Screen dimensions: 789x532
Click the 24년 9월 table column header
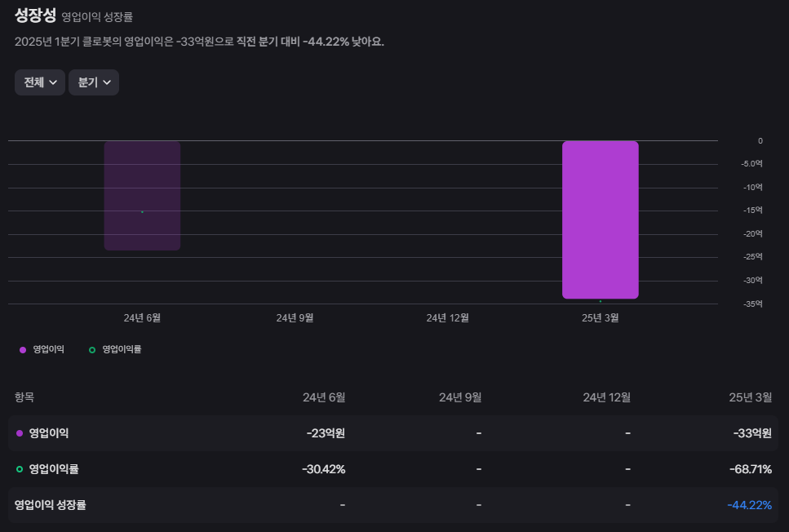(x=460, y=397)
